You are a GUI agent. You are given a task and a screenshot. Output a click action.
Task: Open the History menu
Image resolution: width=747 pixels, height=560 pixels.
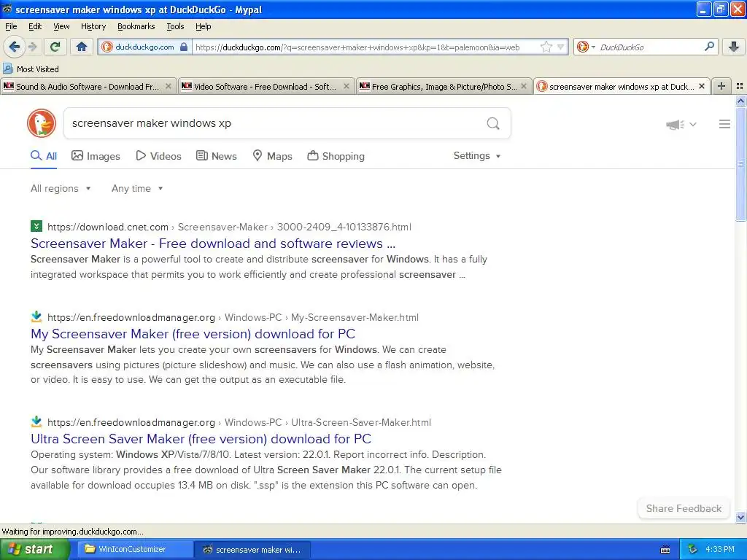(93, 26)
